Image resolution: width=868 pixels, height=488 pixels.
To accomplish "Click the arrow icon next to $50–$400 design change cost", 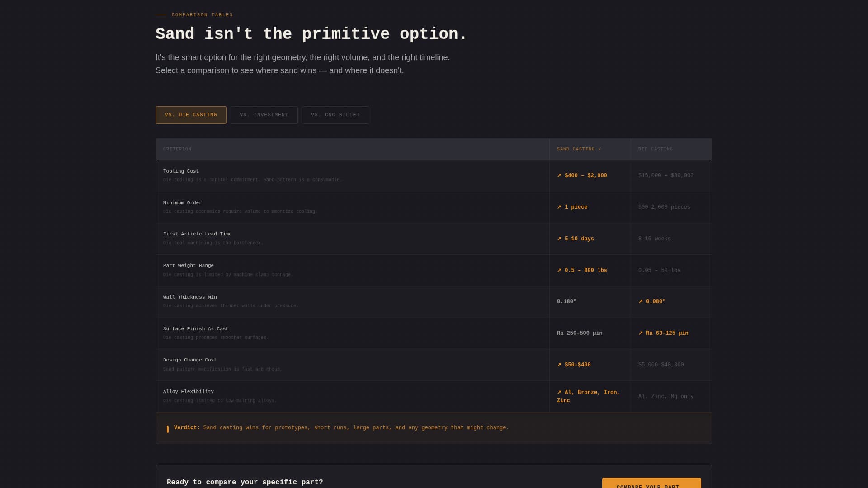I will [559, 365].
